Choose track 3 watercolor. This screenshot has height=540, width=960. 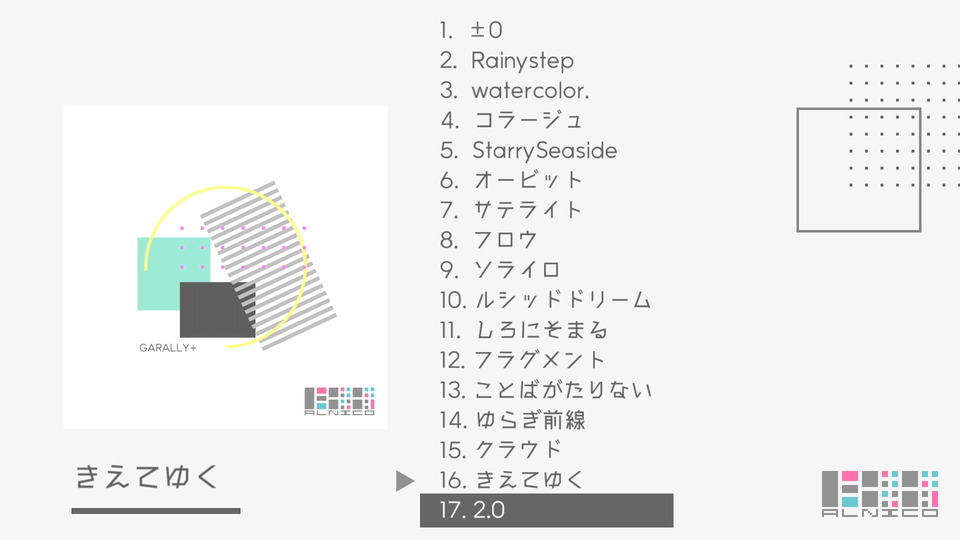click(x=514, y=91)
